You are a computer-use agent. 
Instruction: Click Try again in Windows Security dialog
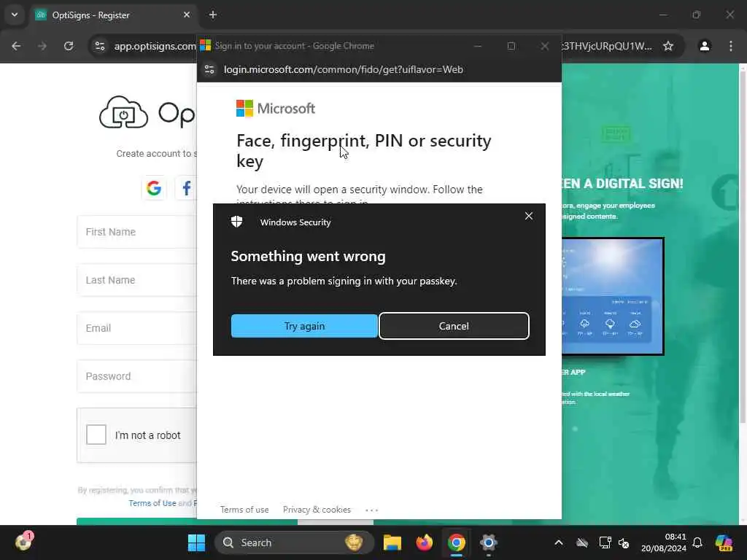(304, 326)
